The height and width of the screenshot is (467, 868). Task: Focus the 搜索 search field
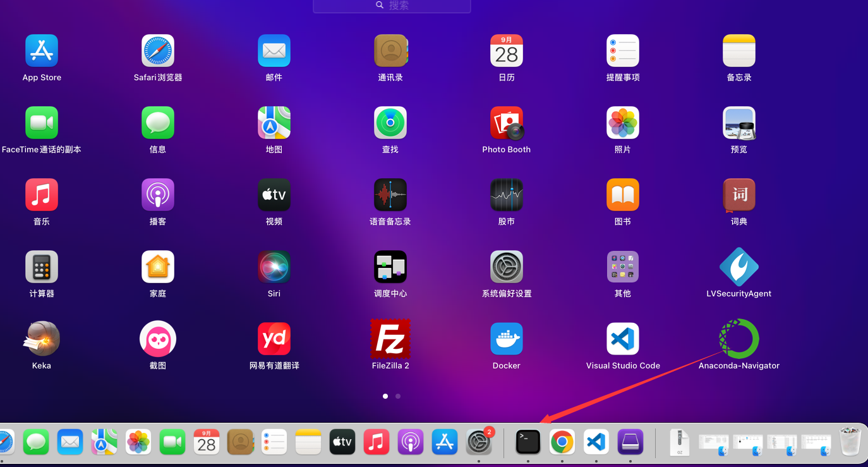click(x=392, y=5)
